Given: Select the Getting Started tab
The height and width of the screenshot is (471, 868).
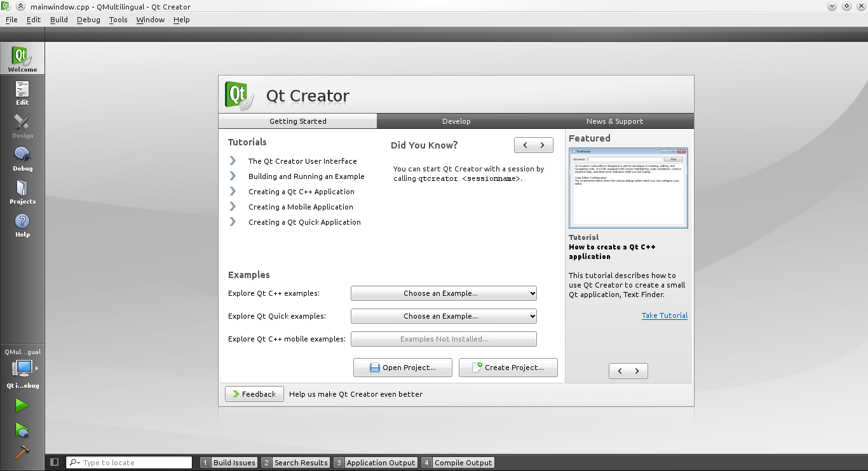Looking at the screenshot, I should 297,121.
